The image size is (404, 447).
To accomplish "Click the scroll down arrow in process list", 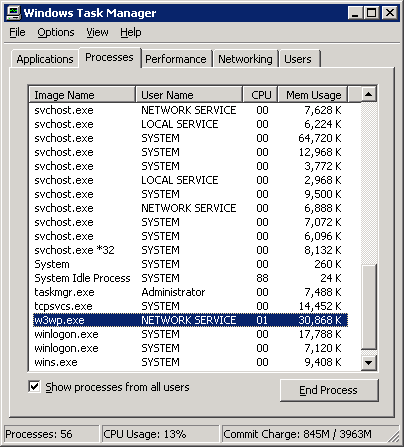I will 368,363.
